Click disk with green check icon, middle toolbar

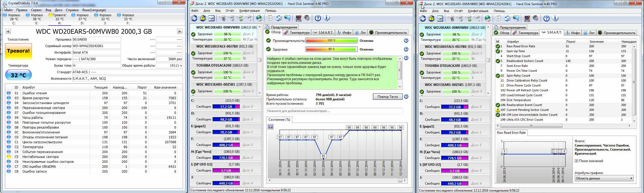240,18
